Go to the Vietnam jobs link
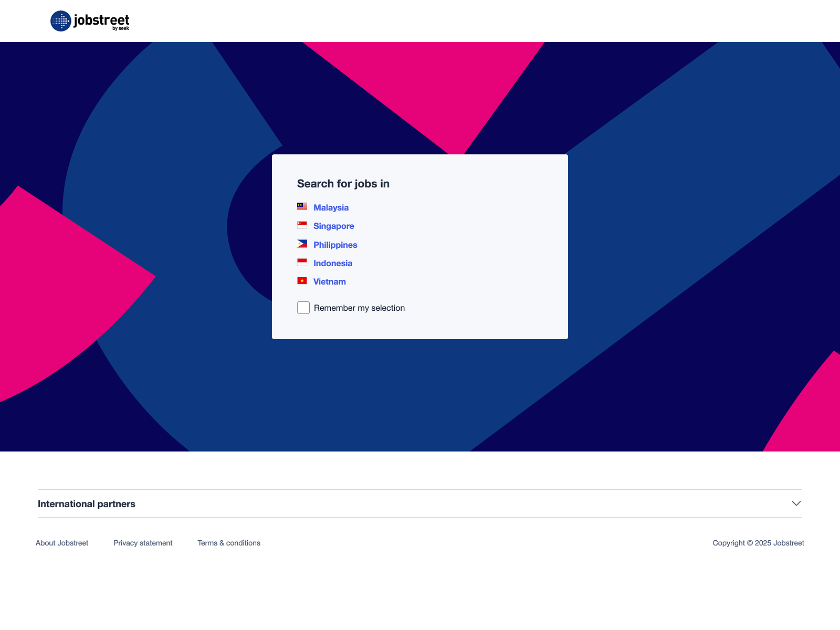This screenshot has width=840, height=630. (x=330, y=281)
